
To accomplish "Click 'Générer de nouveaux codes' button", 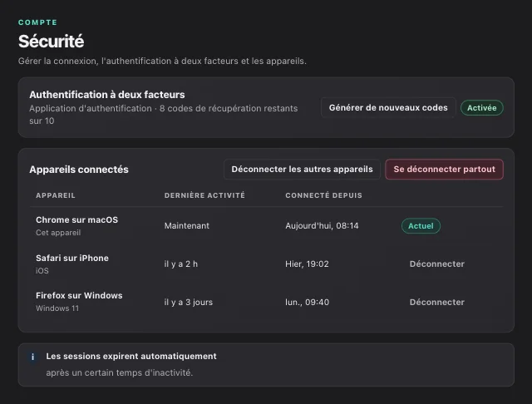I will pyautogui.click(x=388, y=108).
